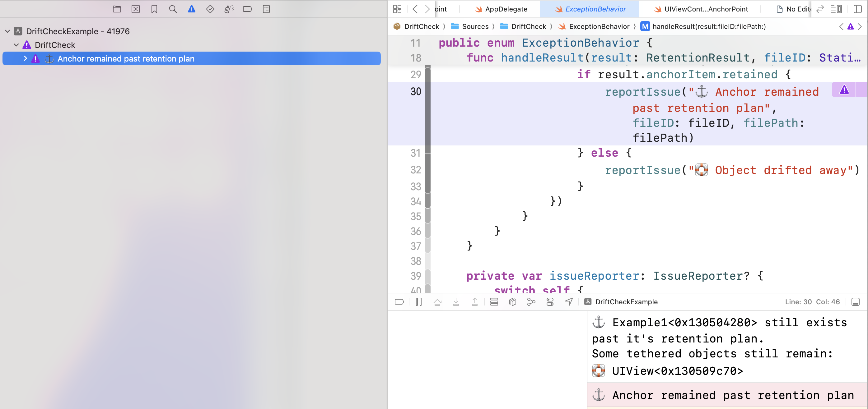
Task: Collapse the DriftCheck issue group
Action: (16, 45)
